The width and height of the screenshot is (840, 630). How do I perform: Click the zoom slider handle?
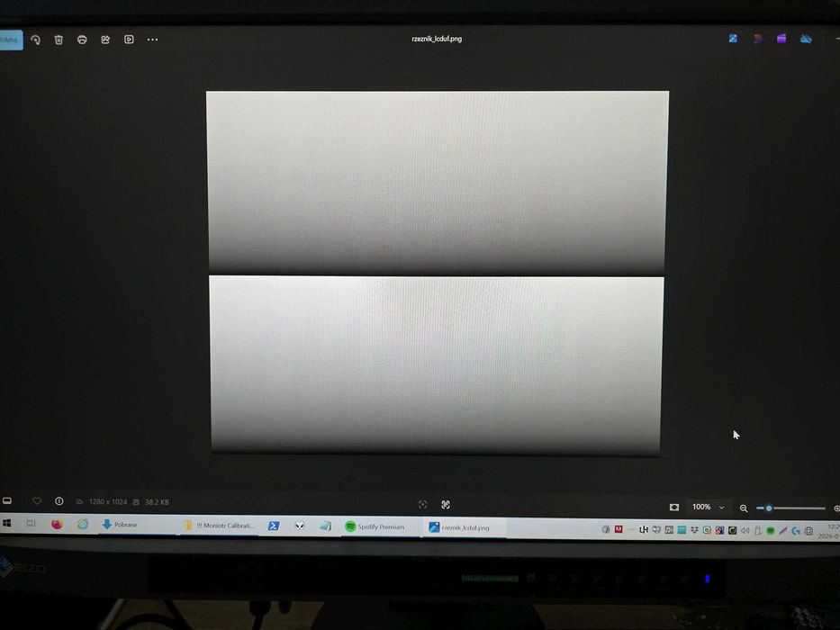tap(769, 508)
